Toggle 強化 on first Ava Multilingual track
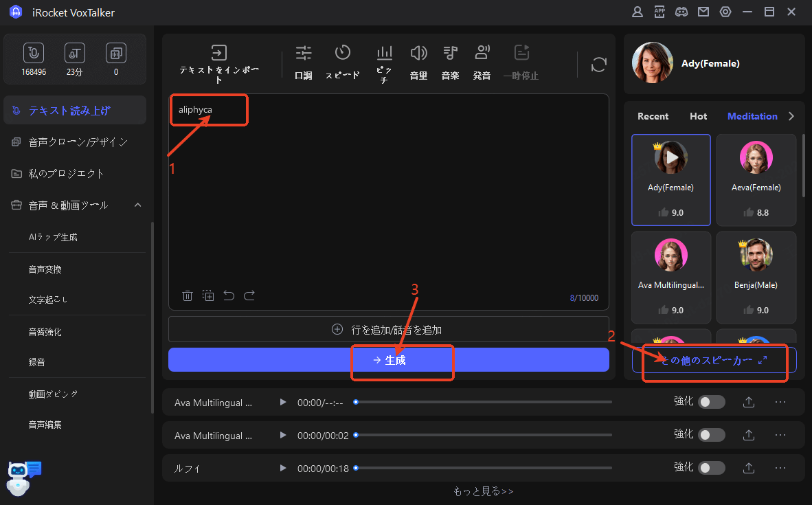The image size is (812, 505). [711, 403]
